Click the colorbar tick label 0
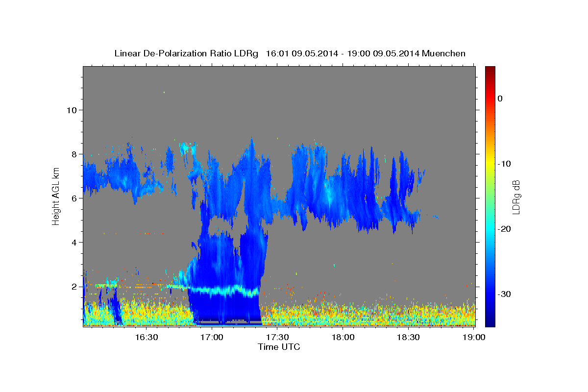The image size is (588, 392). tap(500, 98)
